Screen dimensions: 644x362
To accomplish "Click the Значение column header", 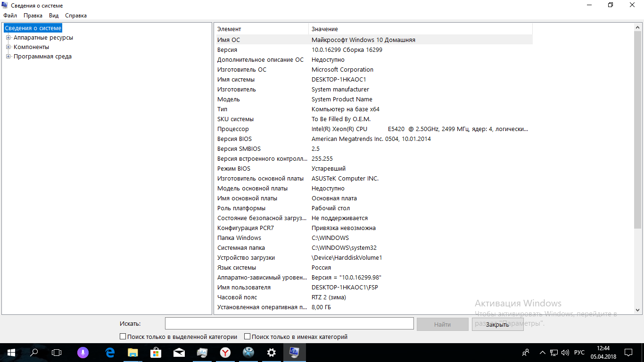I will point(421,29).
